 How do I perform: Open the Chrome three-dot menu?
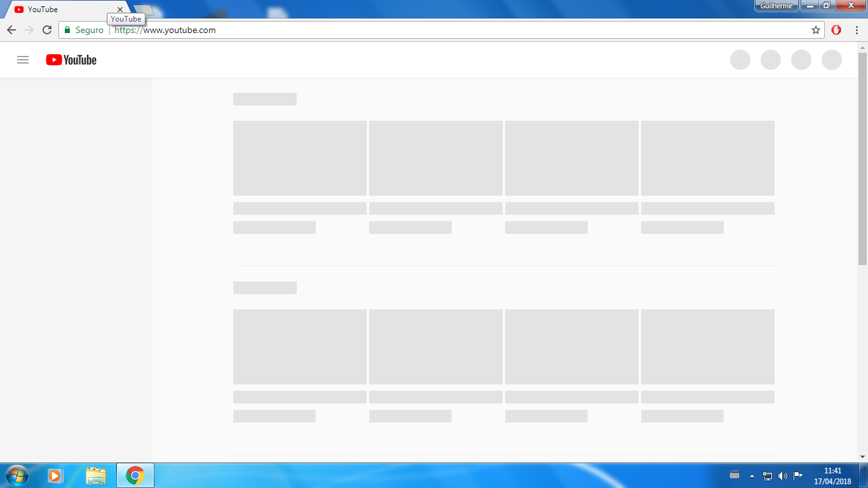point(856,30)
